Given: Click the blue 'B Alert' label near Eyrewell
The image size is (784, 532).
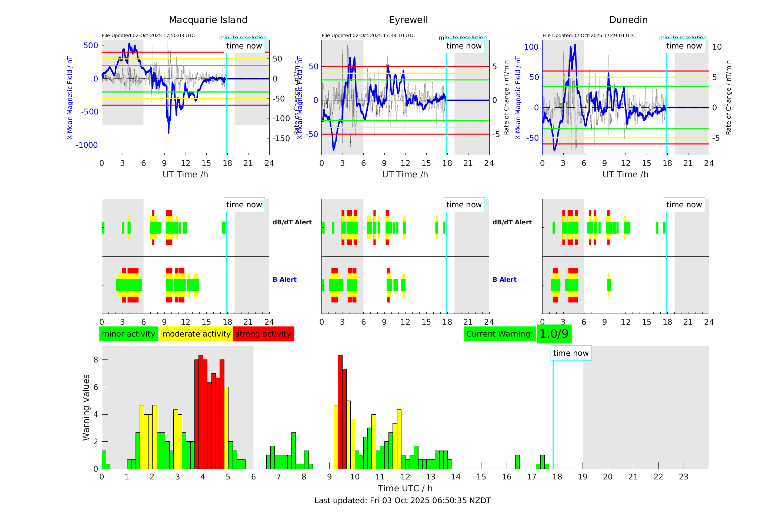Looking at the screenshot, I should coord(504,280).
